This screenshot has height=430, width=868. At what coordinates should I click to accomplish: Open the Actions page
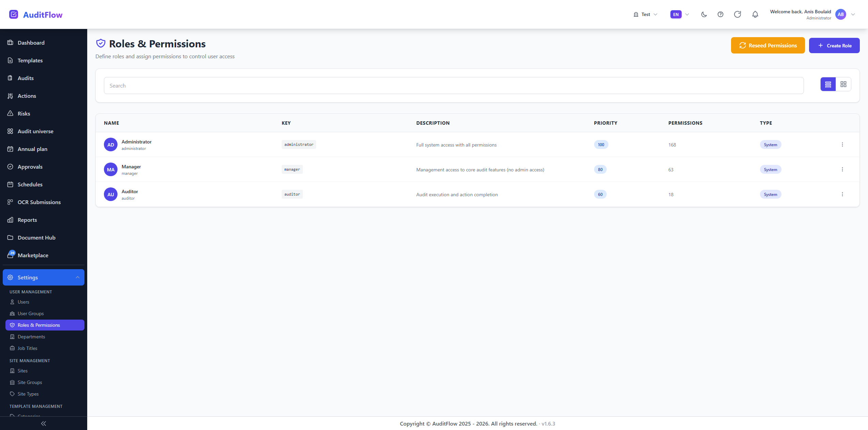point(44,96)
